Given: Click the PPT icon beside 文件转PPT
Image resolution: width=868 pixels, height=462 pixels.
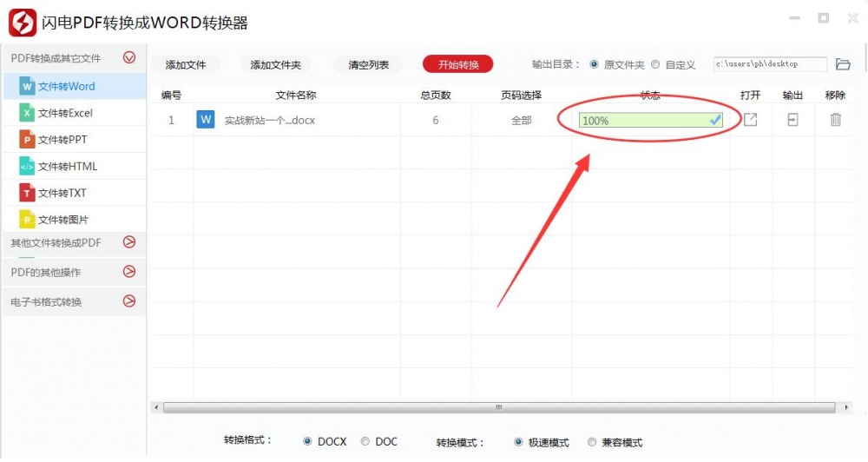Looking at the screenshot, I should (27, 140).
